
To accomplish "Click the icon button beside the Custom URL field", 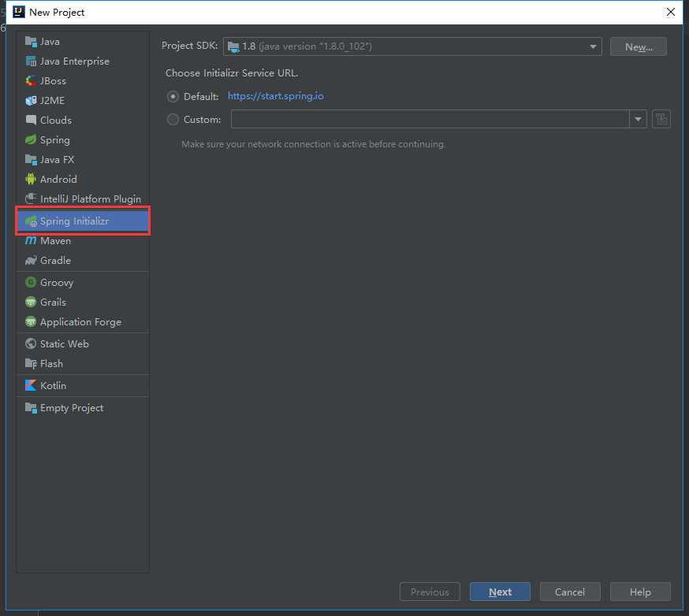I will point(661,119).
